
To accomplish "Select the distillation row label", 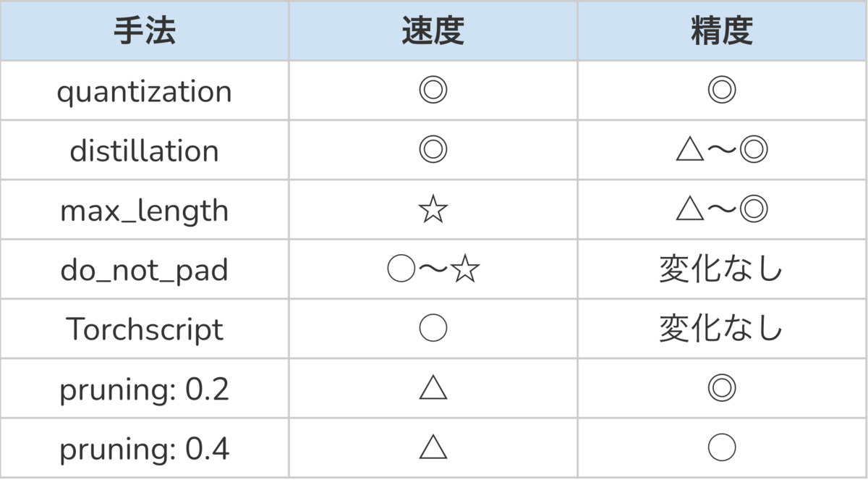I will click(x=144, y=151).
